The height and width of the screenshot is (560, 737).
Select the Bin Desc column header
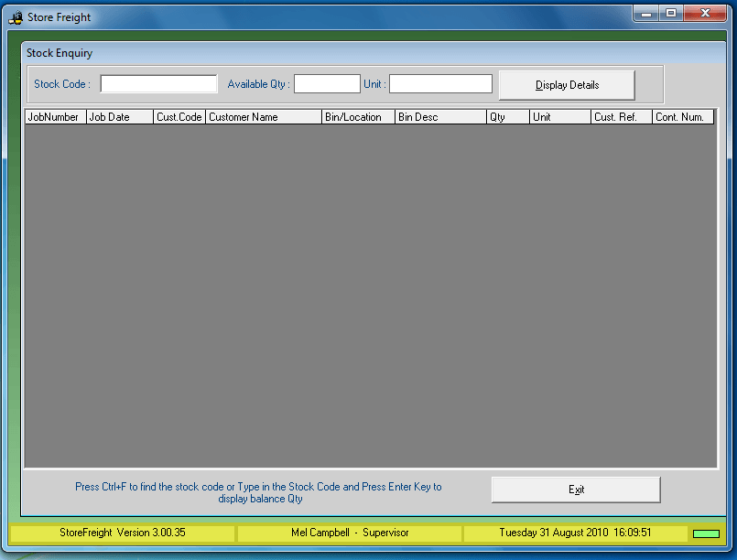tap(441, 117)
